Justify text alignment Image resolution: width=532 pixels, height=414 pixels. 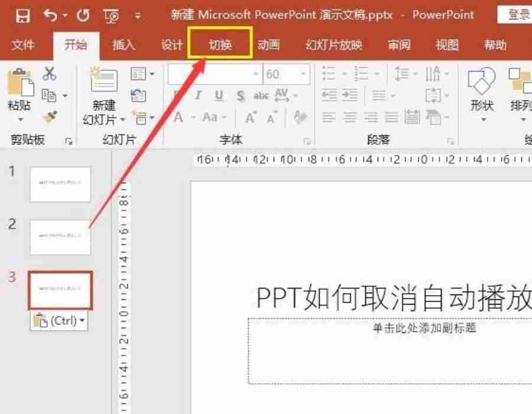pos(391,118)
